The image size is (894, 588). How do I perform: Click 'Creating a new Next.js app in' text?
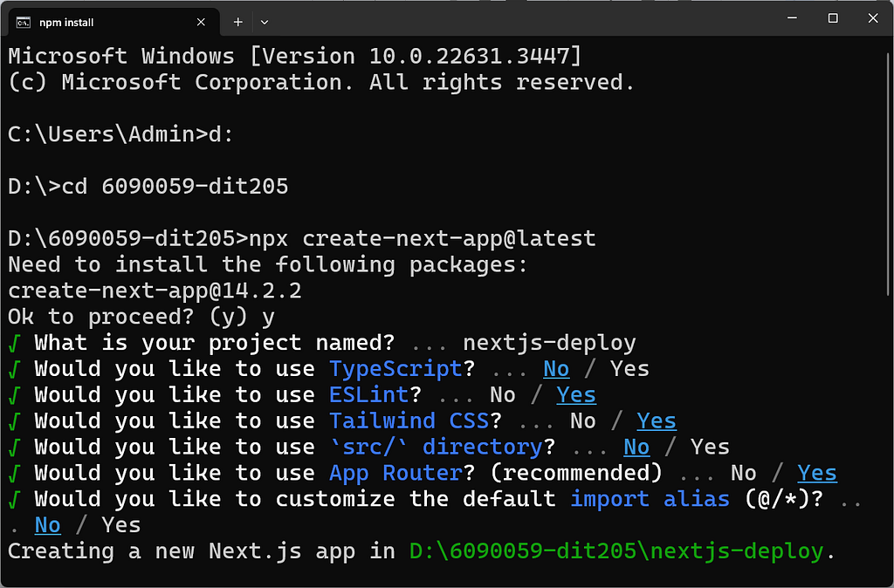click(202, 551)
